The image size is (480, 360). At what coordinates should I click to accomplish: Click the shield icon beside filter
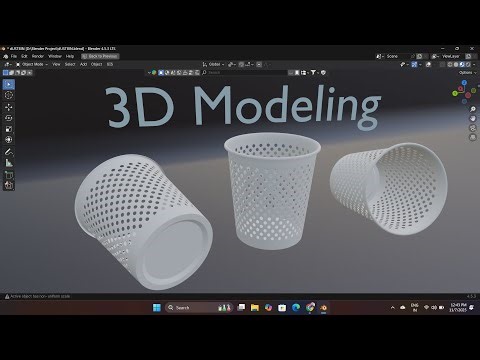pyautogui.click(x=323, y=72)
